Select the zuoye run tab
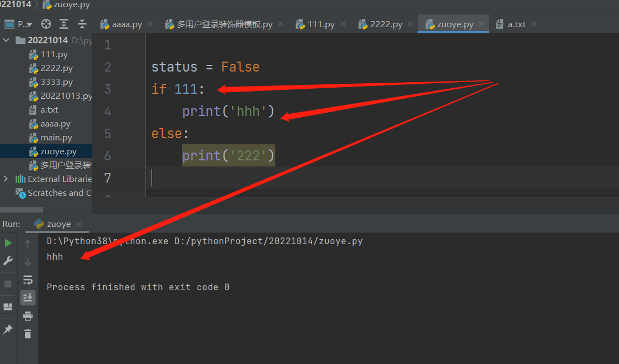Image resolution: width=619 pixels, height=364 pixels. tap(58, 224)
